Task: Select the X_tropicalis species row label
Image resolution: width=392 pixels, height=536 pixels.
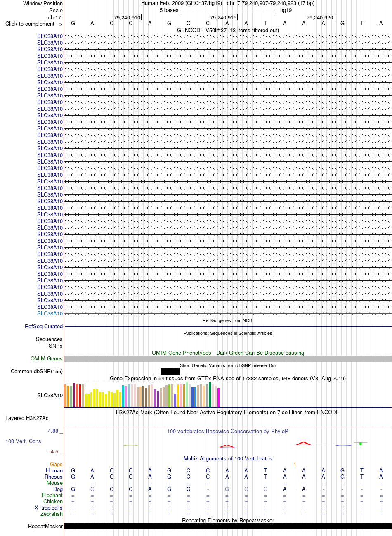Action: pyautogui.click(x=49, y=508)
